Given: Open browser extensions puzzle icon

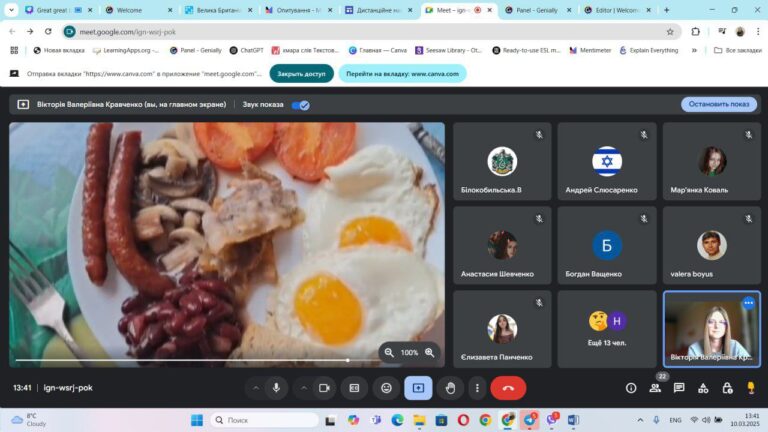Looking at the screenshot, I should tap(696, 31).
